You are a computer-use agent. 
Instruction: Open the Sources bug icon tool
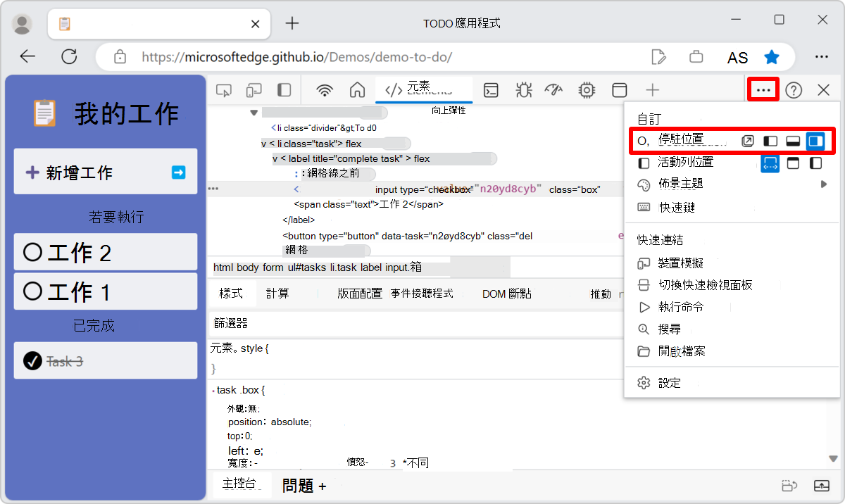tap(523, 90)
